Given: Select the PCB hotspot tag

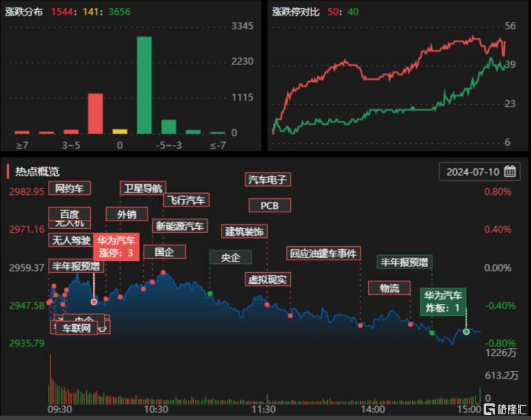Looking at the screenshot, I should (270, 206).
